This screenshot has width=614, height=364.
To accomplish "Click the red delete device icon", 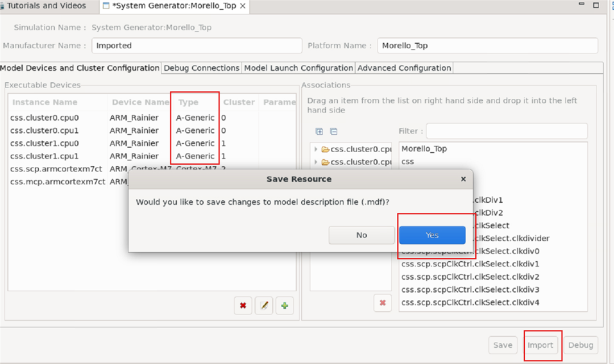I will click(243, 306).
